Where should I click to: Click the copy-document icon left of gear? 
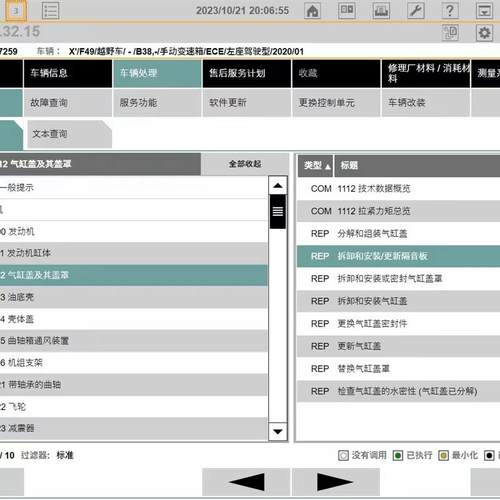pyautogui.click(x=450, y=33)
